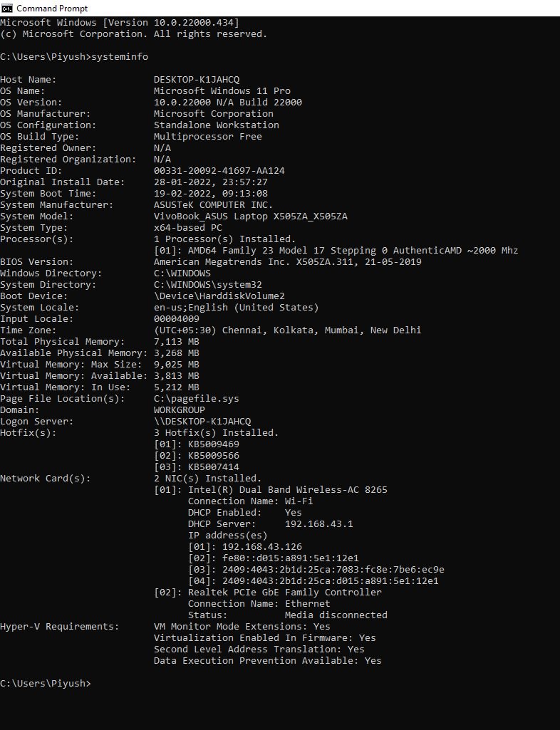Click the Command Prompt icon in the title bar
Screen dimensions: 560x730
tap(7, 8)
